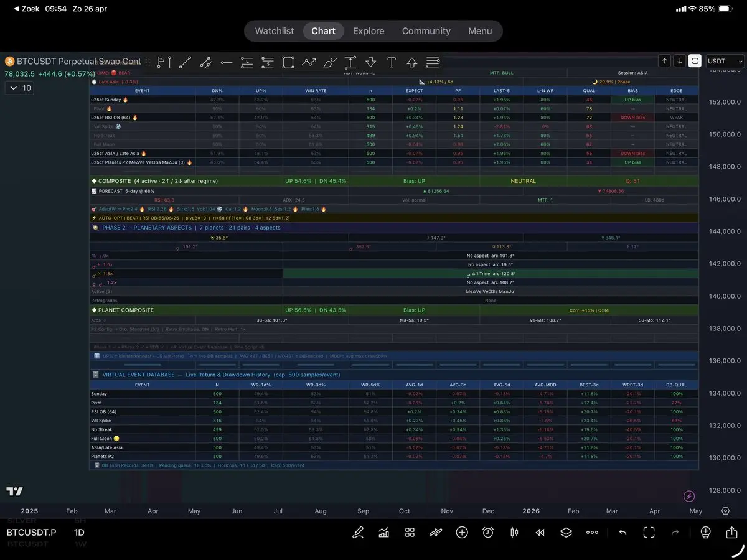Tap the alarm clock alert icon

pos(488,533)
